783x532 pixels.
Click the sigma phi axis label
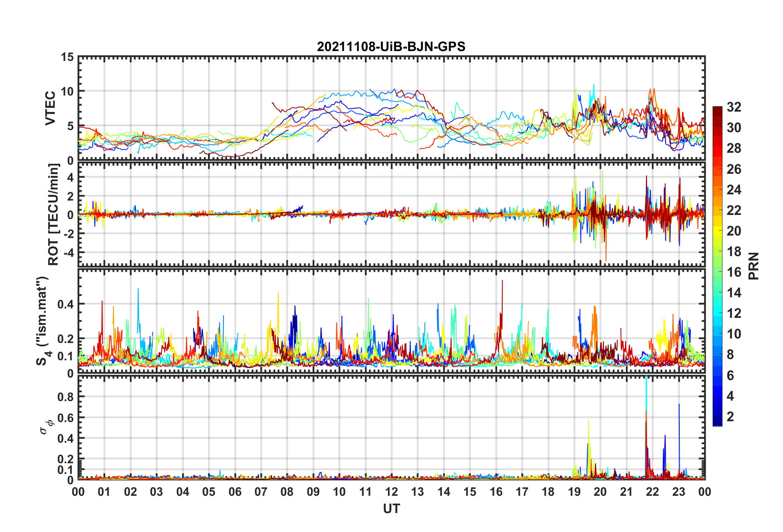pyautogui.click(x=46, y=427)
